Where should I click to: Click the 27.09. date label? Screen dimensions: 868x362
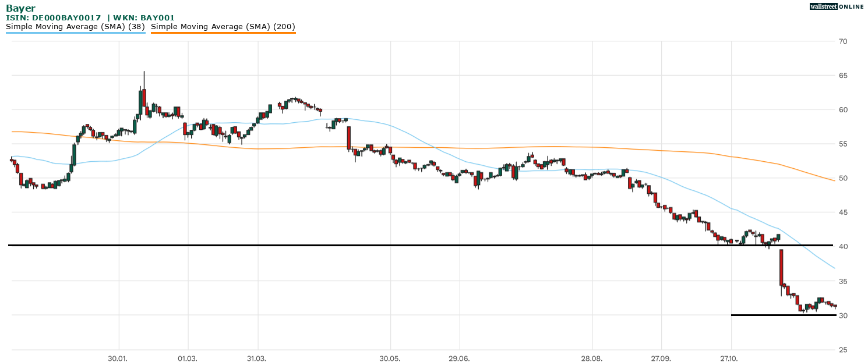pos(662,359)
